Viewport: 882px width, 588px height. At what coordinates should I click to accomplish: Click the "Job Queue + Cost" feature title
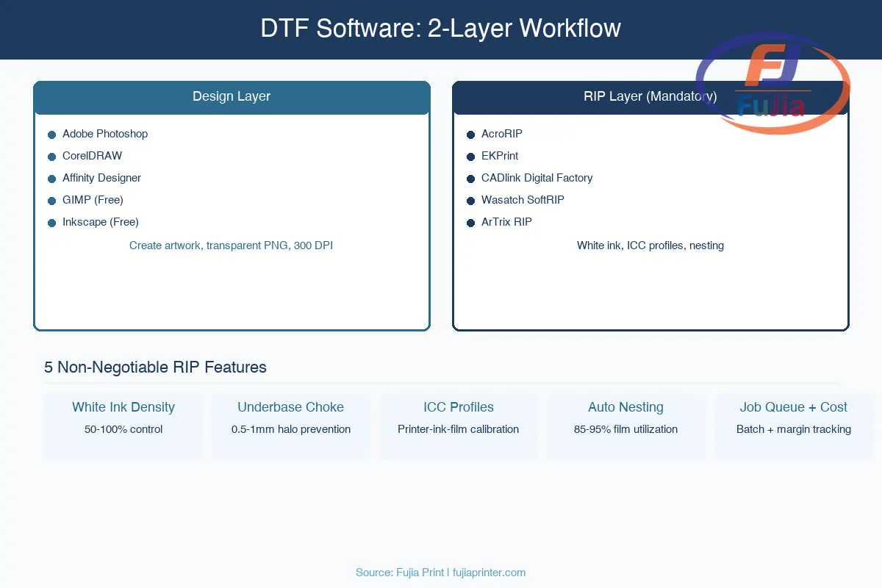point(794,407)
